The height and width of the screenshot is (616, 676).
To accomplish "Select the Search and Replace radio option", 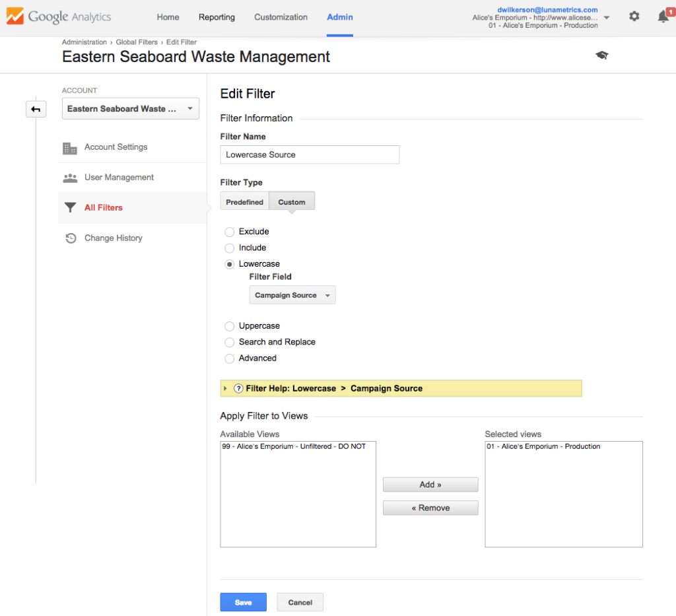I will point(229,342).
